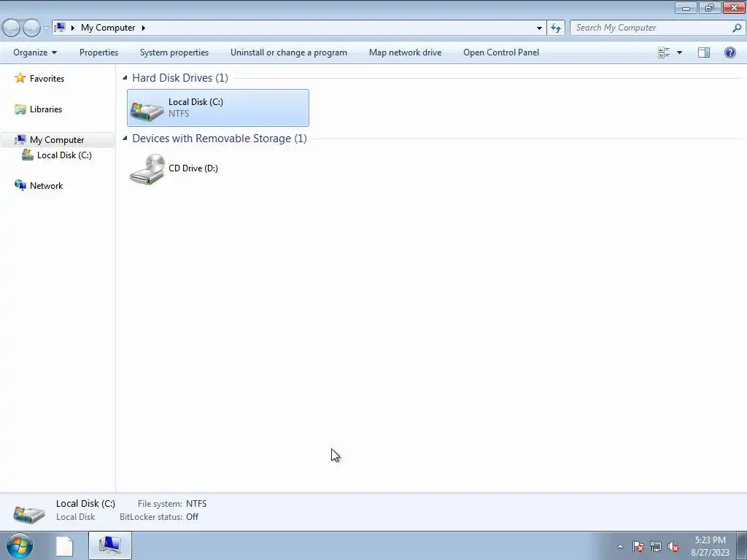Collapse the Hard Disk Drives group
Image resolution: width=747 pixels, height=560 pixels.
click(125, 77)
